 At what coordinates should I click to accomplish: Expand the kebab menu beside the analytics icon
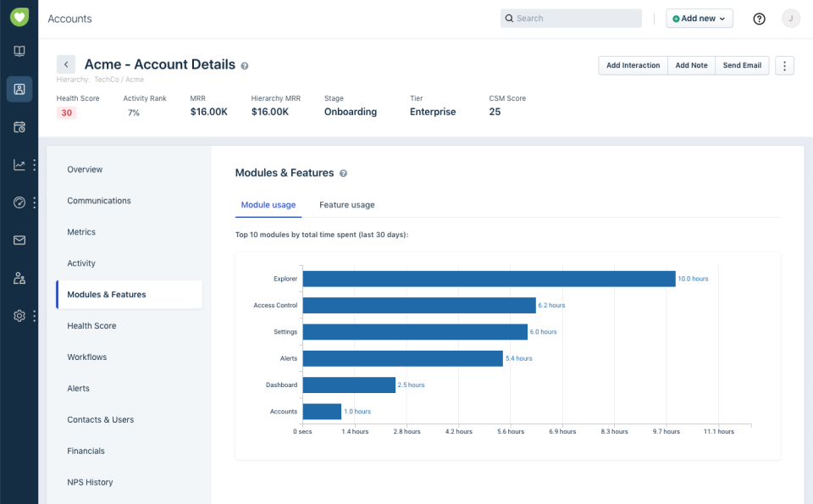[35, 164]
